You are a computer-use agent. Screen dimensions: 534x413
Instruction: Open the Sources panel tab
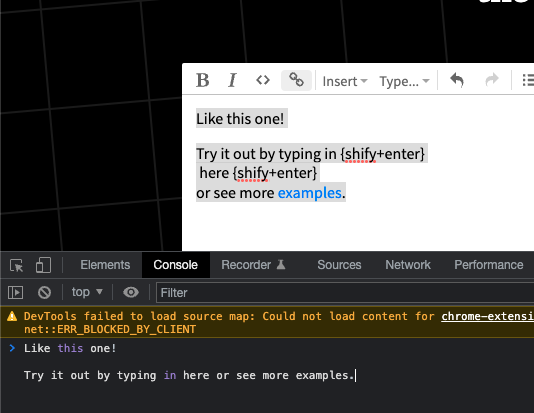coord(339,265)
